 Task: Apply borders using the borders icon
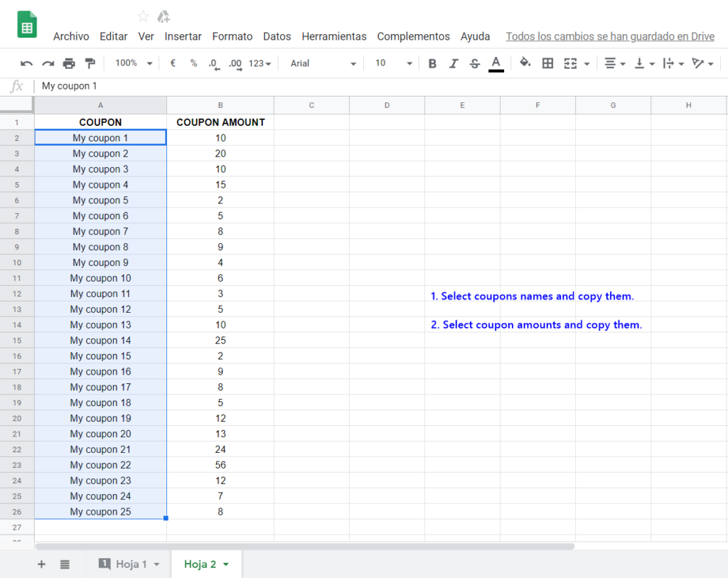coord(547,63)
